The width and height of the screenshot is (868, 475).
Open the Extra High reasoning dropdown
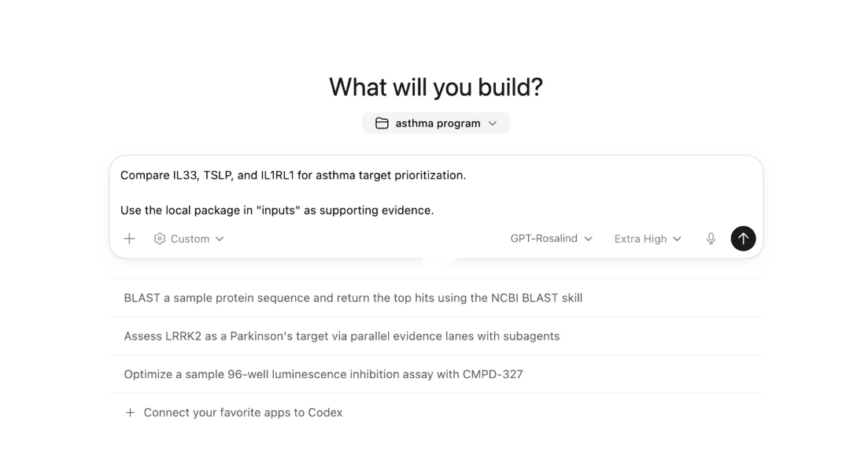coord(640,239)
